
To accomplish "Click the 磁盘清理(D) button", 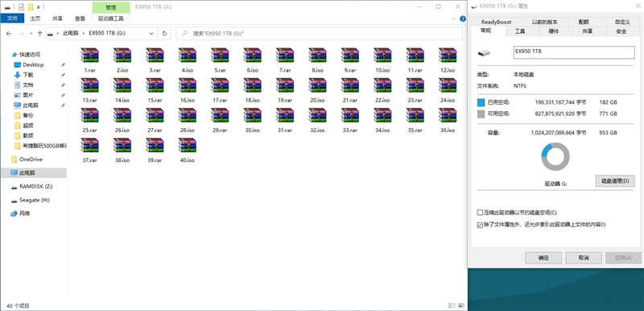I will coord(615,181).
